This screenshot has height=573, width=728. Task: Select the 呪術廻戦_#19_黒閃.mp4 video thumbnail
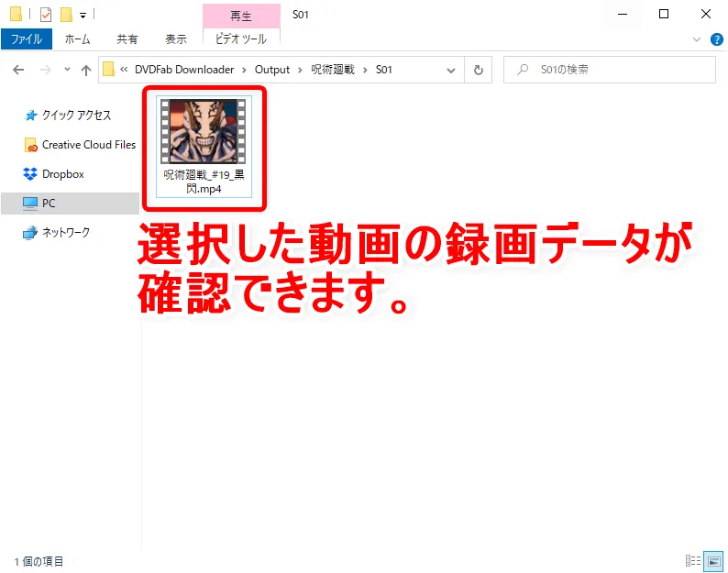coord(203,131)
